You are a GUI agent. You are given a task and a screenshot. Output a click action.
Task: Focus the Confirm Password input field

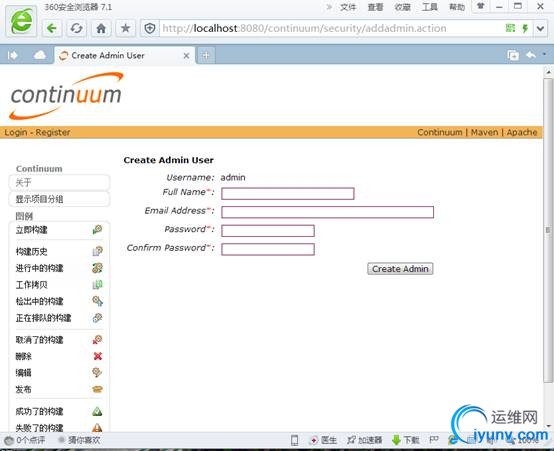tap(268, 249)
